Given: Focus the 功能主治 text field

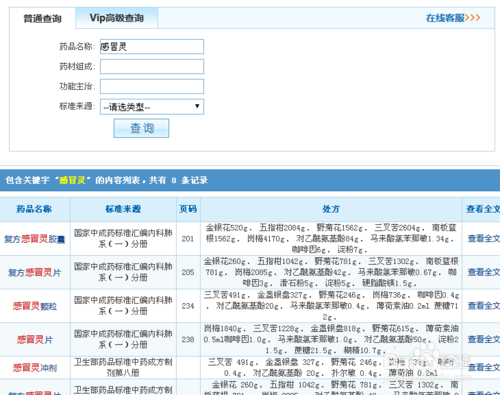Looking at the screenshot, I should point(152,87).
